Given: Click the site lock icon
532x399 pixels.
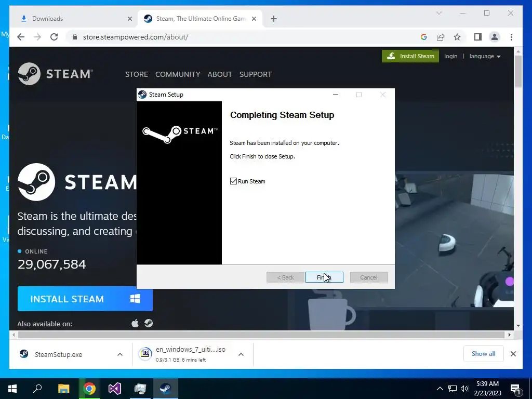Looking at the screenshot, I should (75, 37).
